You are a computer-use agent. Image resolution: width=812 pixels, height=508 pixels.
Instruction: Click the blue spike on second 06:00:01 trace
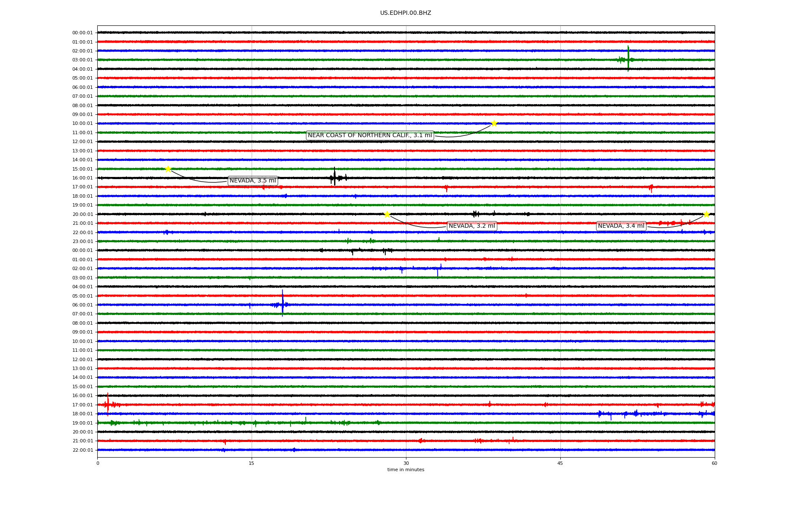[283, 303]
